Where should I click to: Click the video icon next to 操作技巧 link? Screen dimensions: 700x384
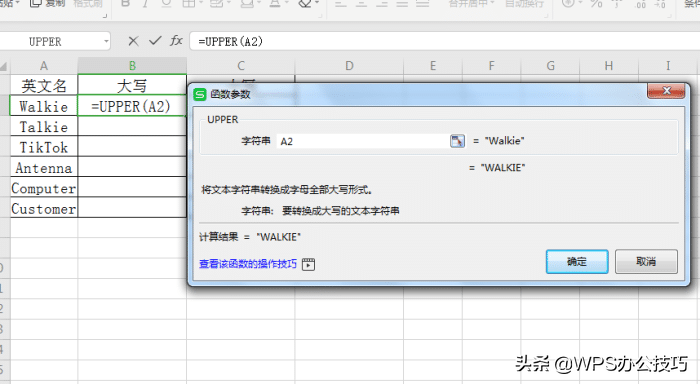click(308, 264)
